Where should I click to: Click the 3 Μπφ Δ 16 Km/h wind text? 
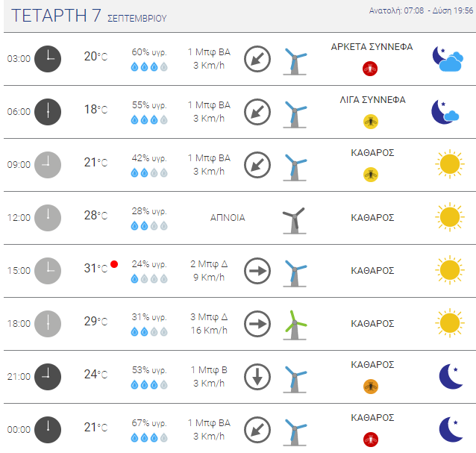[x=209, y=324]
